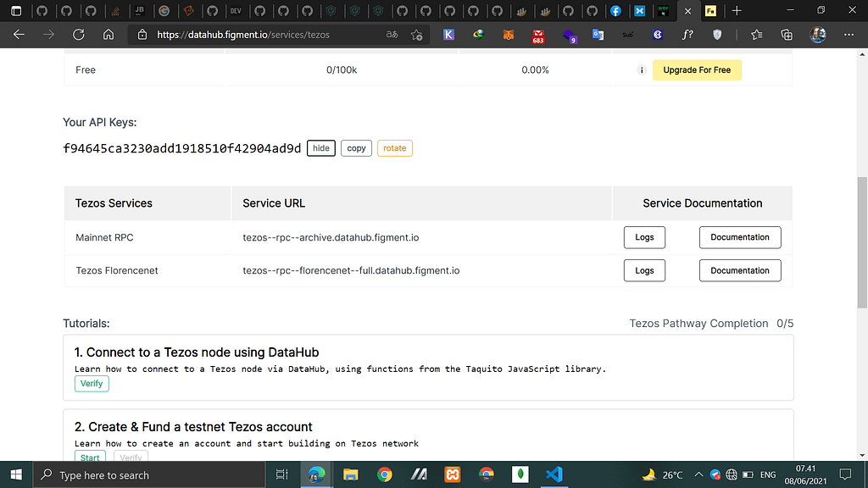Open the MetaMask fox extension
Image resolution: width=868 pixels, height=488 pixels.
coord(509,34)
